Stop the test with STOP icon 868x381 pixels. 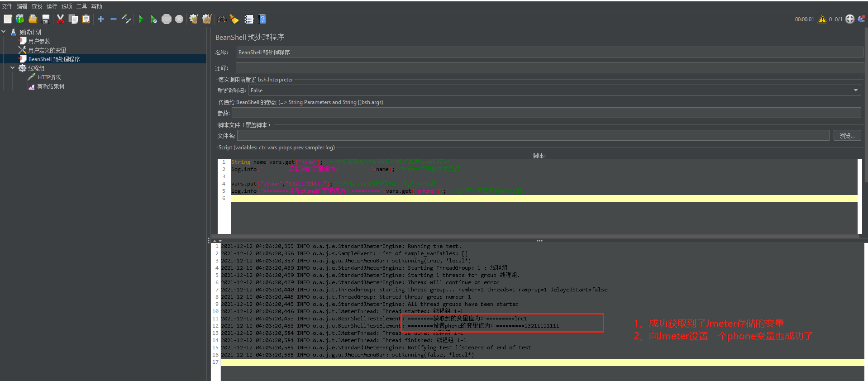pos(167,19)
